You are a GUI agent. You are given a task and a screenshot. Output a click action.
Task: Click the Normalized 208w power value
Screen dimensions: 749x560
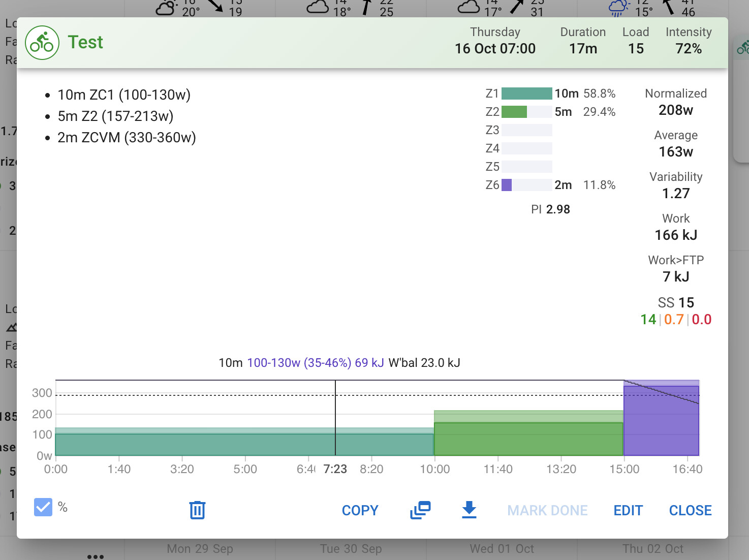tap(675, 110)
